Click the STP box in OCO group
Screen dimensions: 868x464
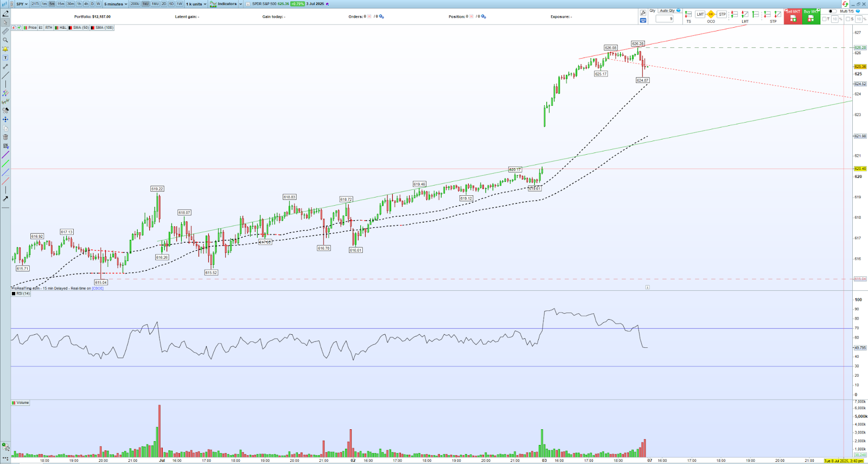(x=722, y=14)
